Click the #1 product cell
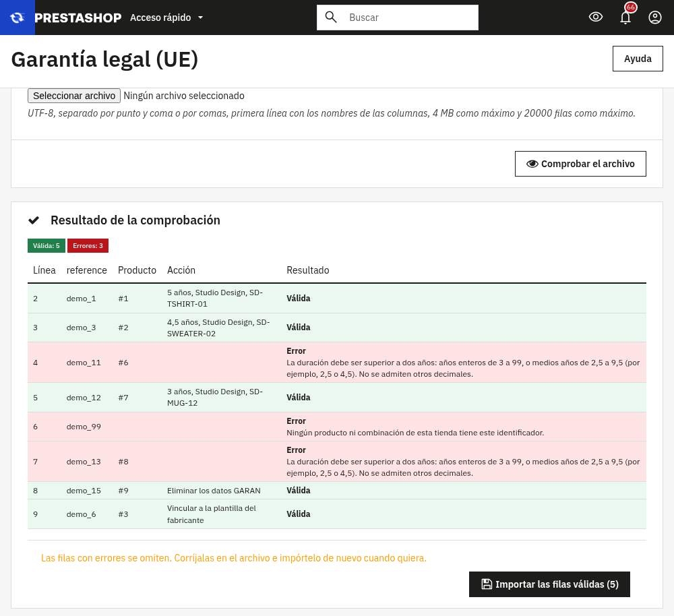 [x=123, y=299]
